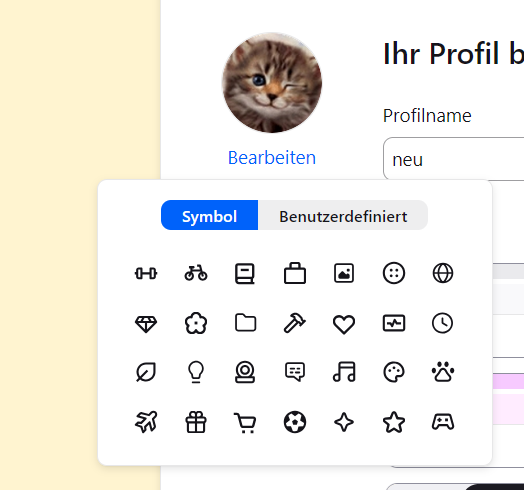The height and width of the screenshot is (490, 524).
Task: Select the briefcase profile symbol
Action: [295, 273]
